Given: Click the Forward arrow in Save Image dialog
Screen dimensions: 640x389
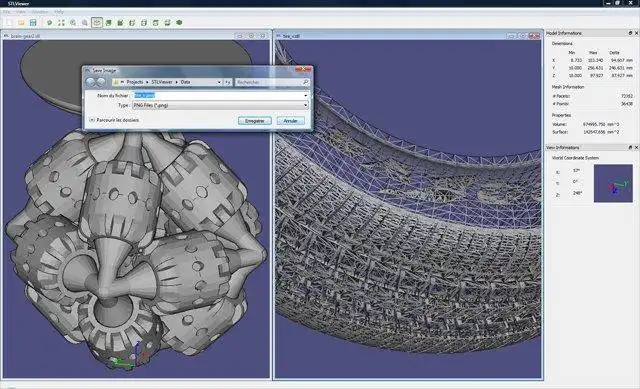Looking at the screenshot, I should click(x=101, y=82).
